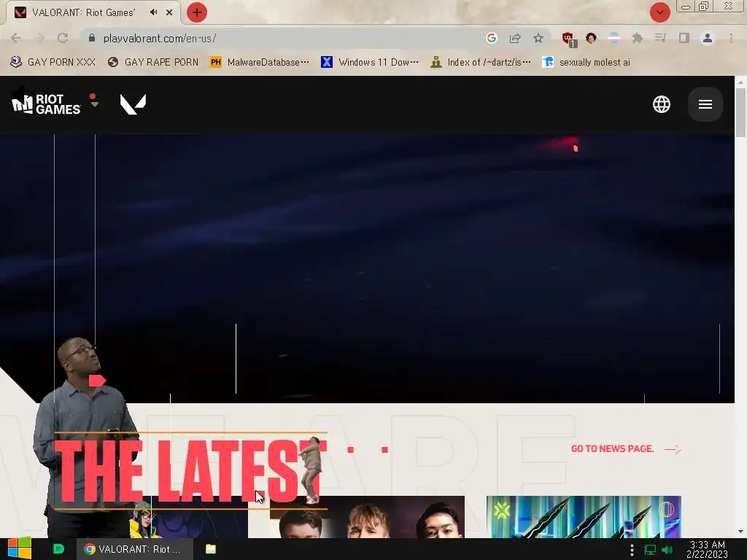Click the network tray icon
The height and width of the screenshot is (560, 747).
[650, 550]
